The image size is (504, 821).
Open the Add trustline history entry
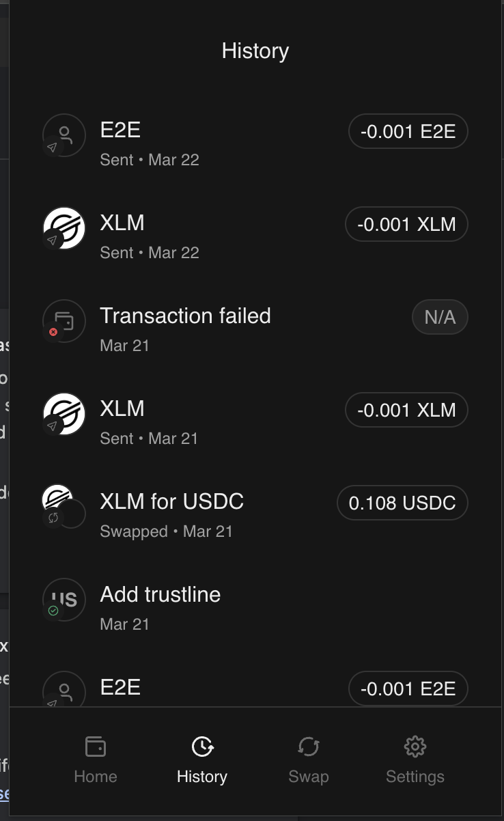click(160, 595)
